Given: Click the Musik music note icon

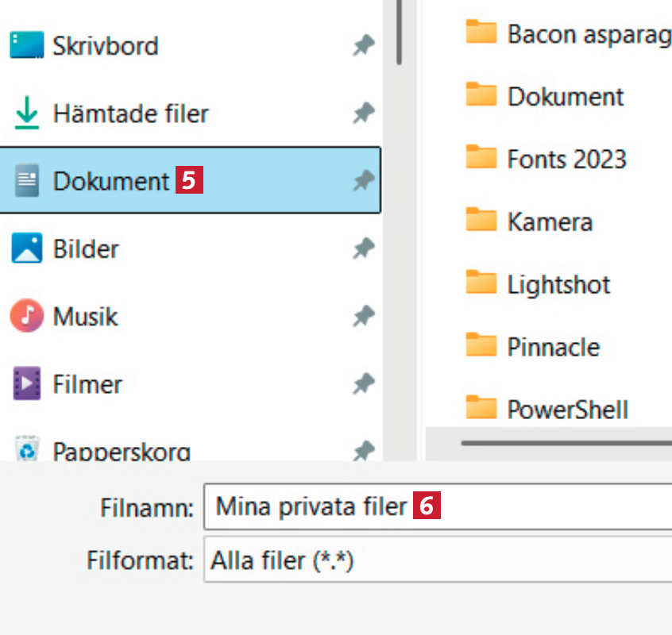Looking at the screenshot, I should (26, 317).
